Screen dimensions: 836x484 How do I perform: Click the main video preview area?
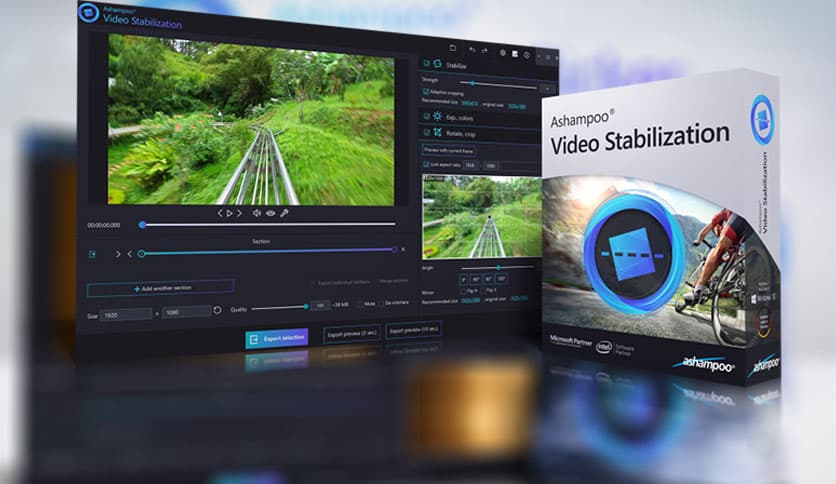pos(251,119)
